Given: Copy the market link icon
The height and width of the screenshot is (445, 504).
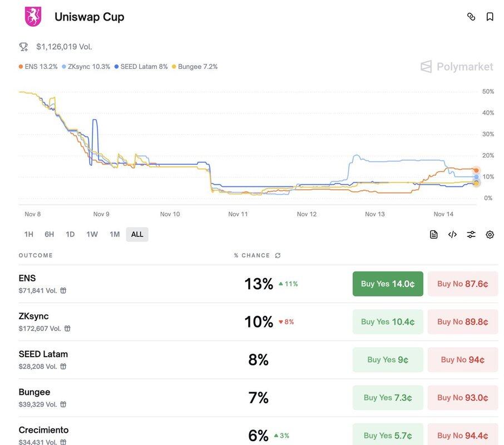Looking at the screenshot, I should [x=471, y=17].
